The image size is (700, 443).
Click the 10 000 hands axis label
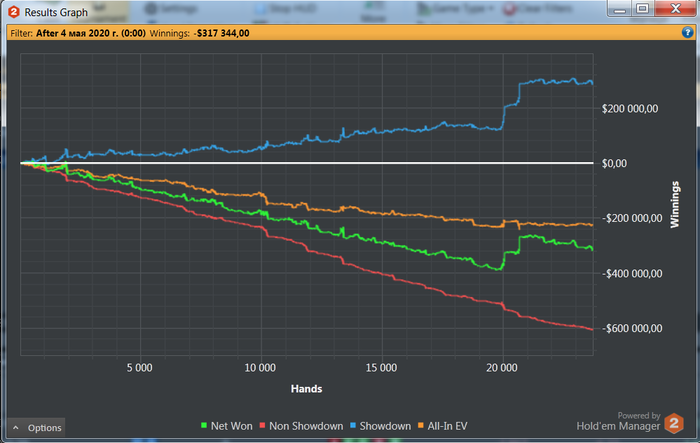click(260, 368)
